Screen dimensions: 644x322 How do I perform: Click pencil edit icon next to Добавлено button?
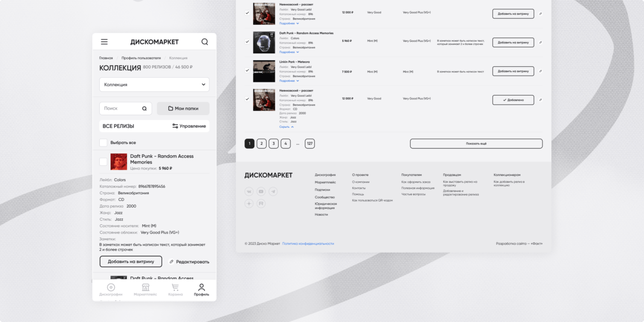point(540,100)
